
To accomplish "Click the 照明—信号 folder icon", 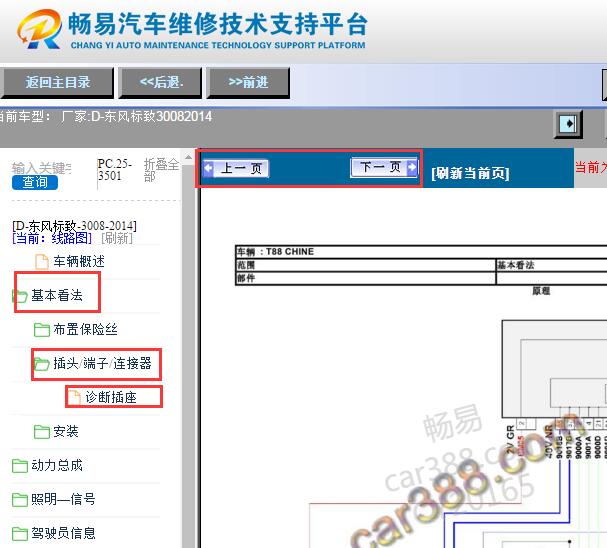I will tap(19, 500).
